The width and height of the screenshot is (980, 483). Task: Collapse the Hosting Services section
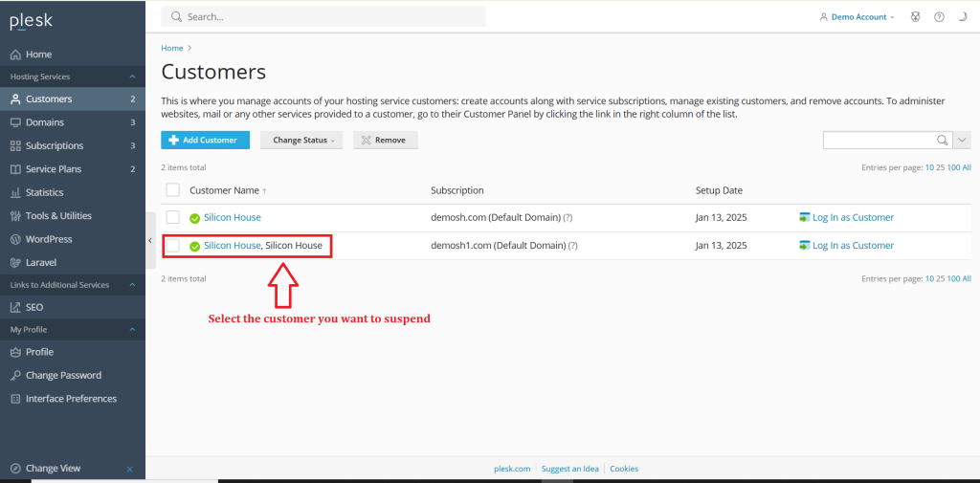pos(132,77)
